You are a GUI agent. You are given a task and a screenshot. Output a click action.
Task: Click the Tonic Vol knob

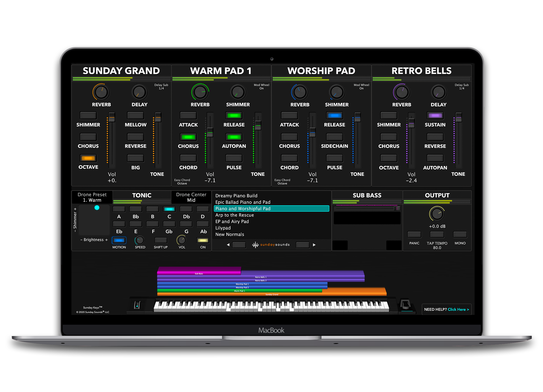tap(182, 240)
